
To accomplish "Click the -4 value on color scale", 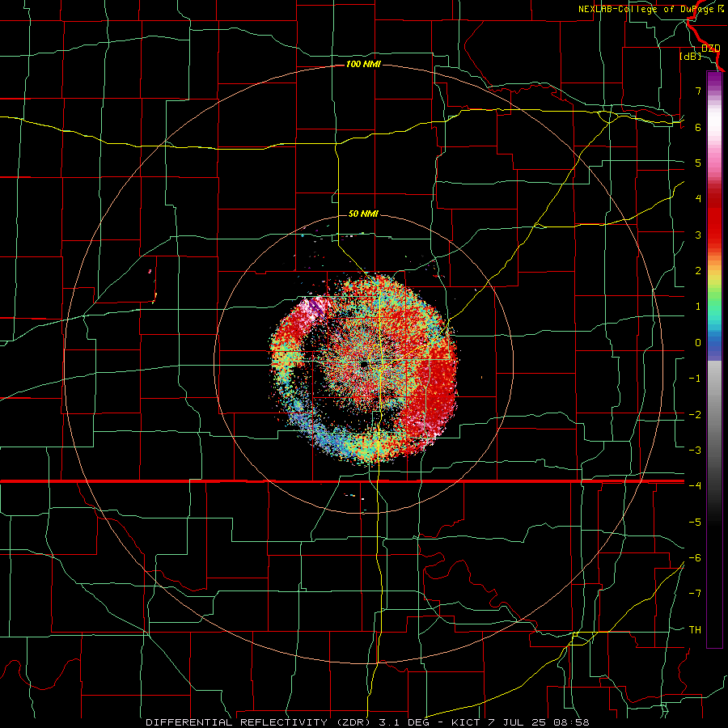I will pyautogui.click(x=695, y=486).
